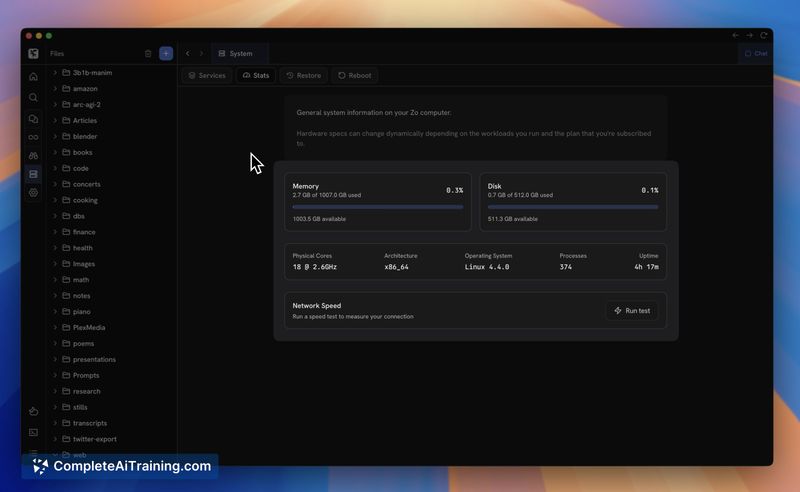This screenshot has height=492, width=800.
Task: Click the '511.3 GB available' disk text
Action: click(x=513, y=219)
